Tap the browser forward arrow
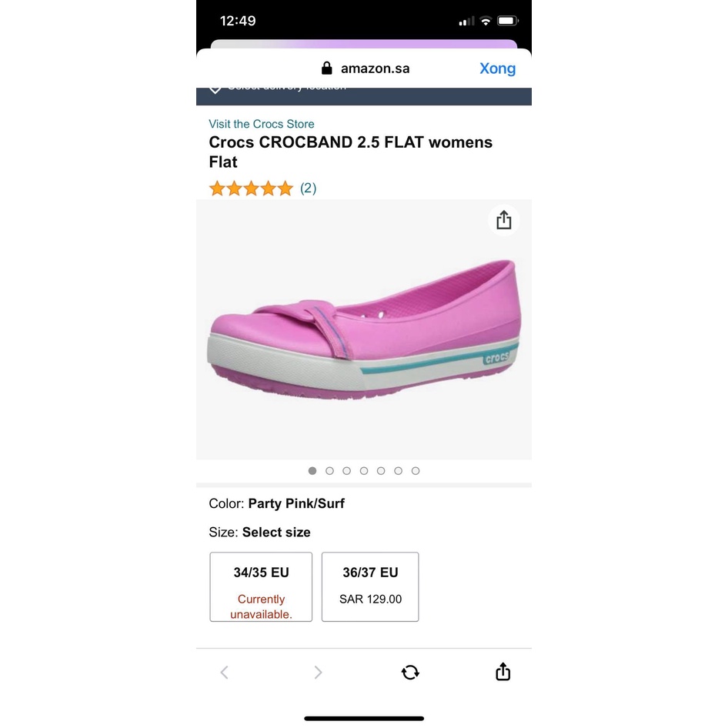728x728 pixels. point(318,673)
